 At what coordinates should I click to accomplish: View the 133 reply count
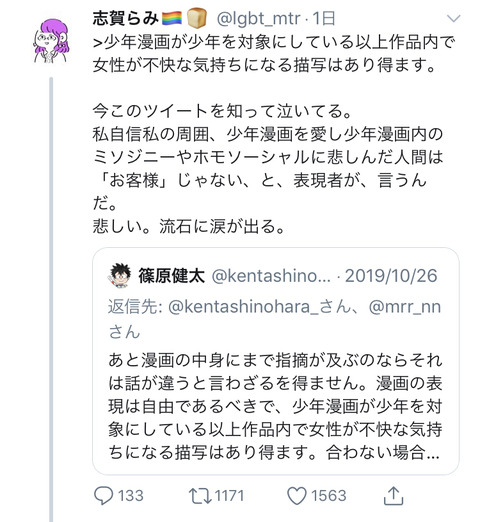click(131, 496)
